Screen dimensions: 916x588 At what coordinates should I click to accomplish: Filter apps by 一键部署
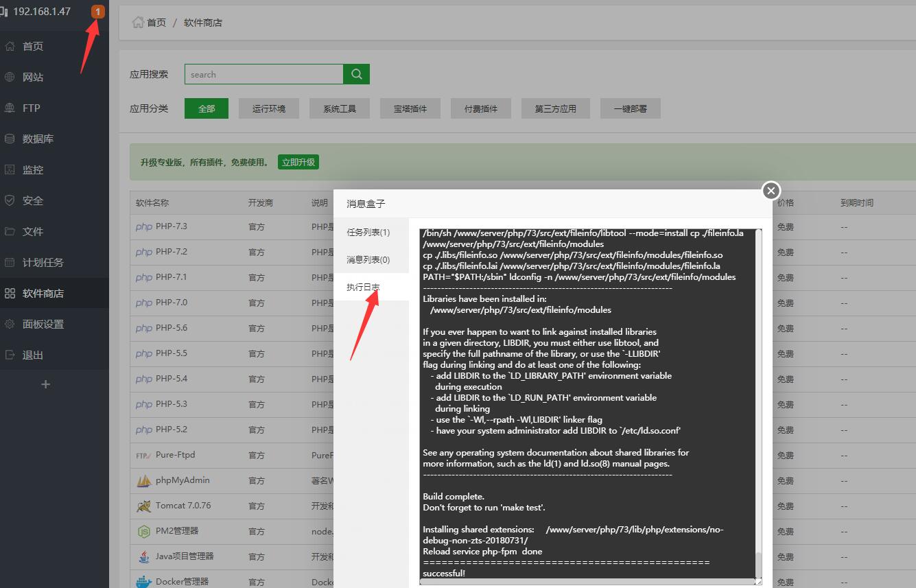(x=631, y=108)
